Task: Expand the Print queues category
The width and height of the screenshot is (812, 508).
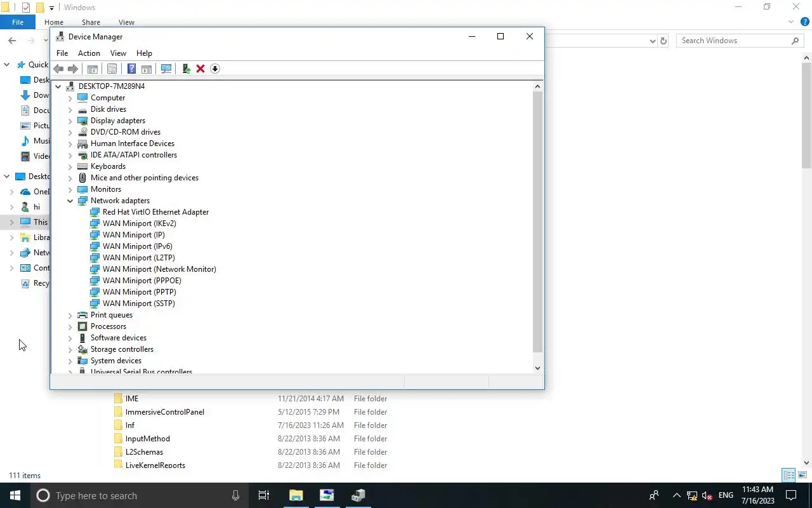Action: pyautogui.click(x=70, y=315)
